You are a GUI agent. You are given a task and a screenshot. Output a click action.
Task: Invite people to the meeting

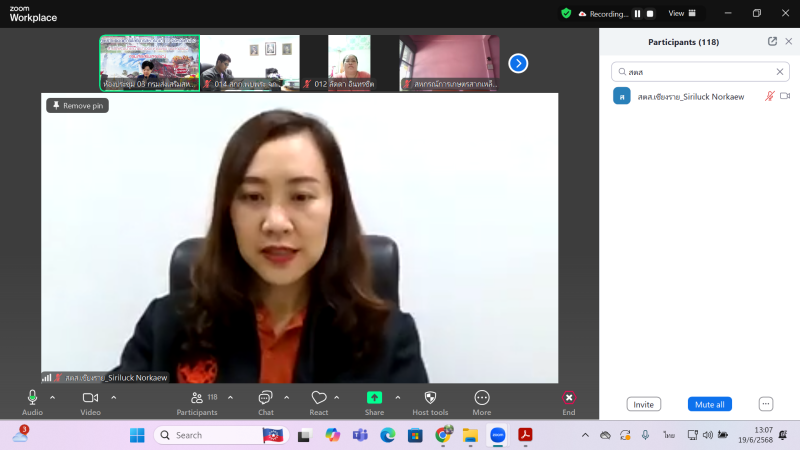tap(643, 404)
